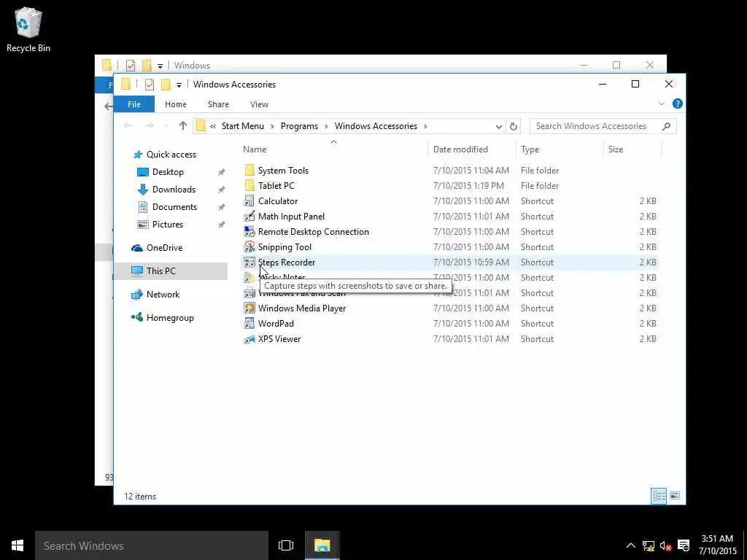The width and height of the screenshot is (747, 560).
Task: Open the Recycle Bin desktop icon
Action: tap(28, 28)
